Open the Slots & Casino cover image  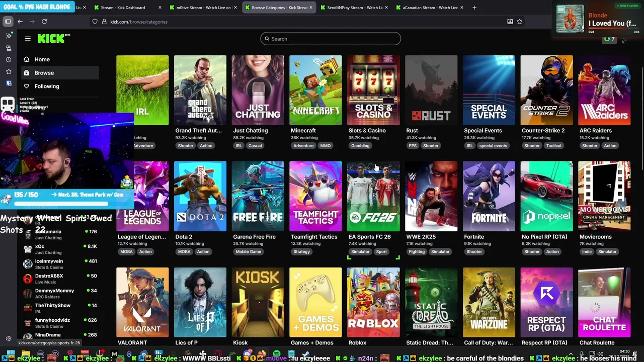[373, 90]
